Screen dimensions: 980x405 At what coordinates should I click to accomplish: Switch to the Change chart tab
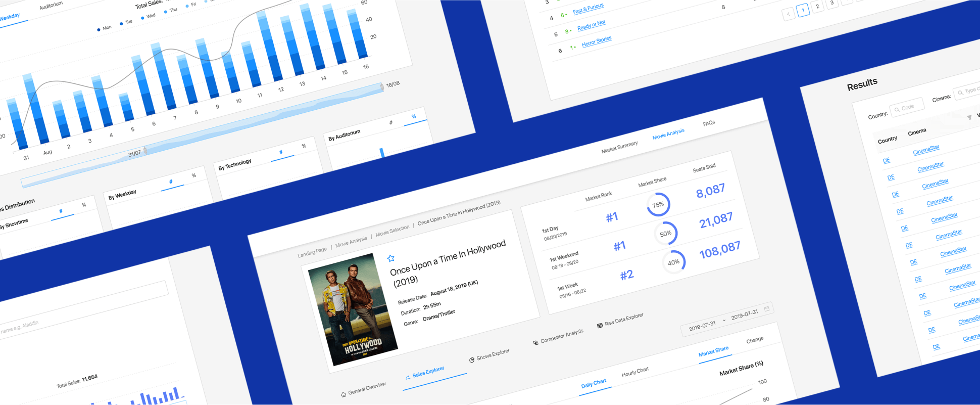pos(755,340)
